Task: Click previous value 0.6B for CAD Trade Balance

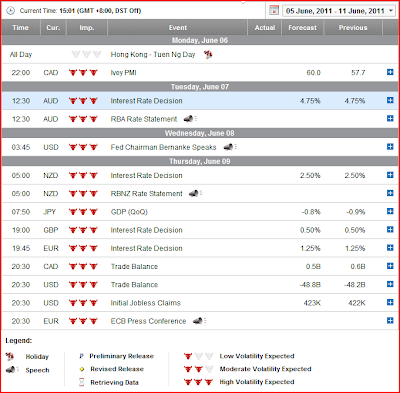Action: pos(358,266)
